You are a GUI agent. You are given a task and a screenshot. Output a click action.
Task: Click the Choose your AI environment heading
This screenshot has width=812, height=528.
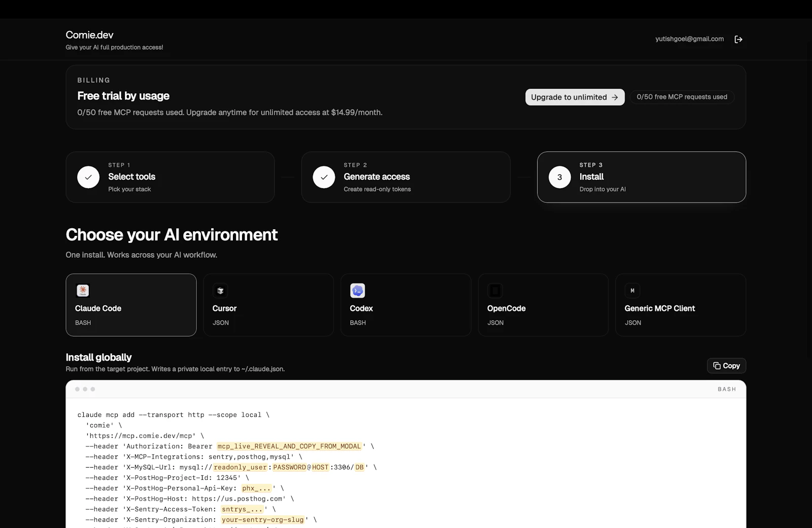[172, 235]
